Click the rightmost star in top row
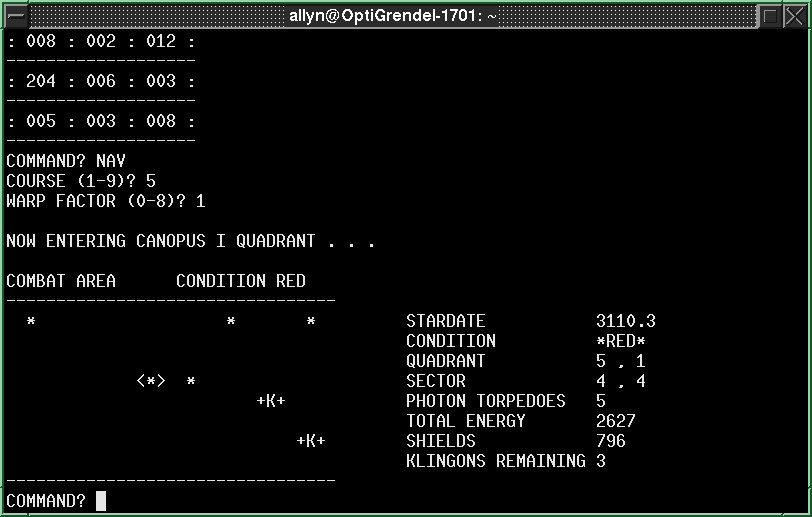 [x=311, y=322]
